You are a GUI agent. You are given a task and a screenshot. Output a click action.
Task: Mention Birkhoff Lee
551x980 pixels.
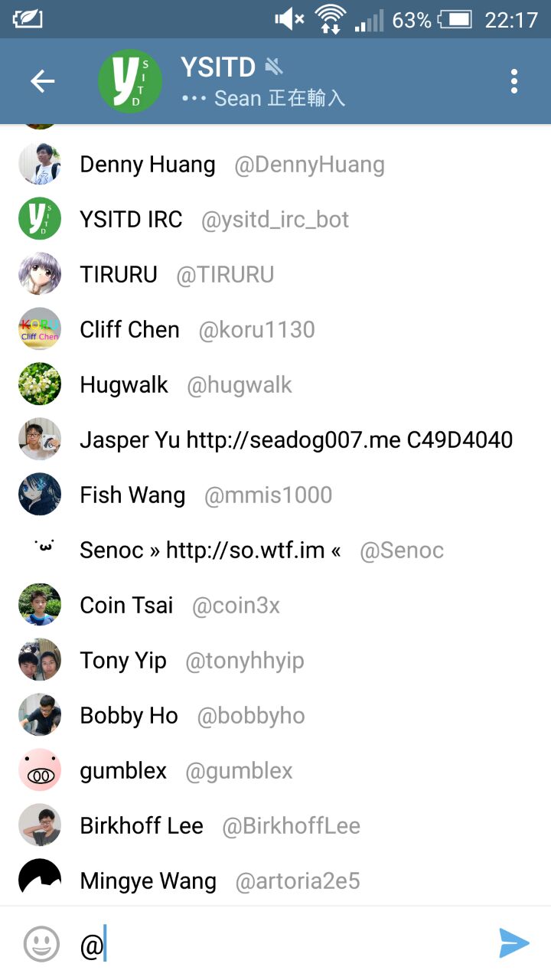tap(275, 825)
